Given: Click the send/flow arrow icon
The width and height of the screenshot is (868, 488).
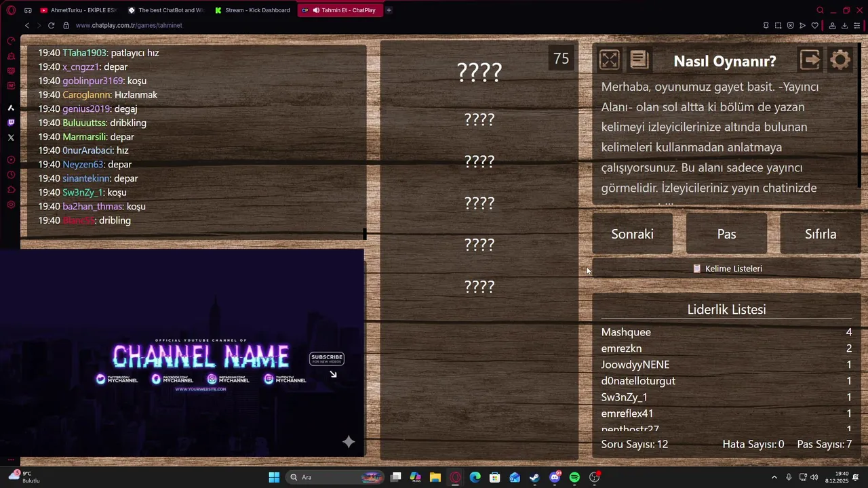Looking at the screenshot, I should click(802, 26).
